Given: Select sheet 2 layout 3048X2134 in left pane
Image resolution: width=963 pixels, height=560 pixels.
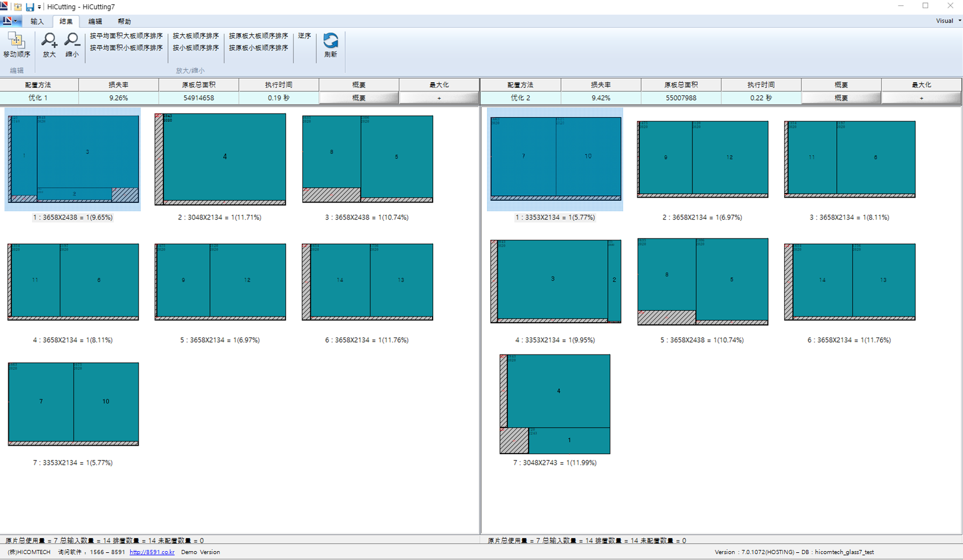Looking at the screenshot, I should (x=220, y=160).
